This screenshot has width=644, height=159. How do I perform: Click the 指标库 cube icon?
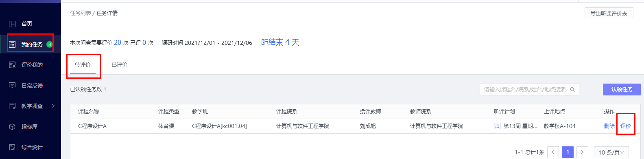(12, 127)
